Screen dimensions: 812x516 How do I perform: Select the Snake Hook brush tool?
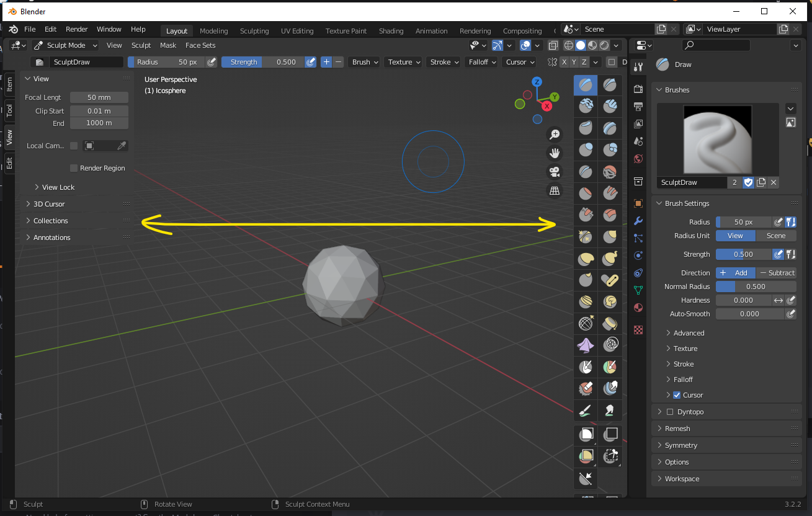click(610, 259)
